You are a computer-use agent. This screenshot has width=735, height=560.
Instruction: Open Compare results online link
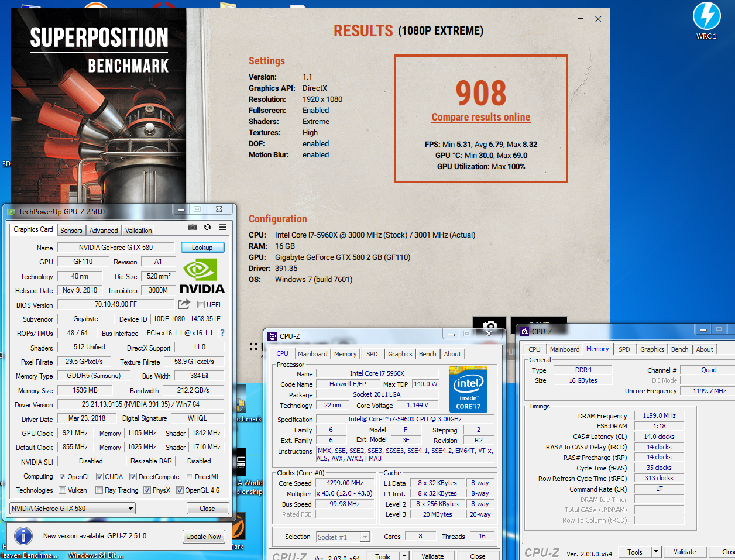click(x=481, y=117)
